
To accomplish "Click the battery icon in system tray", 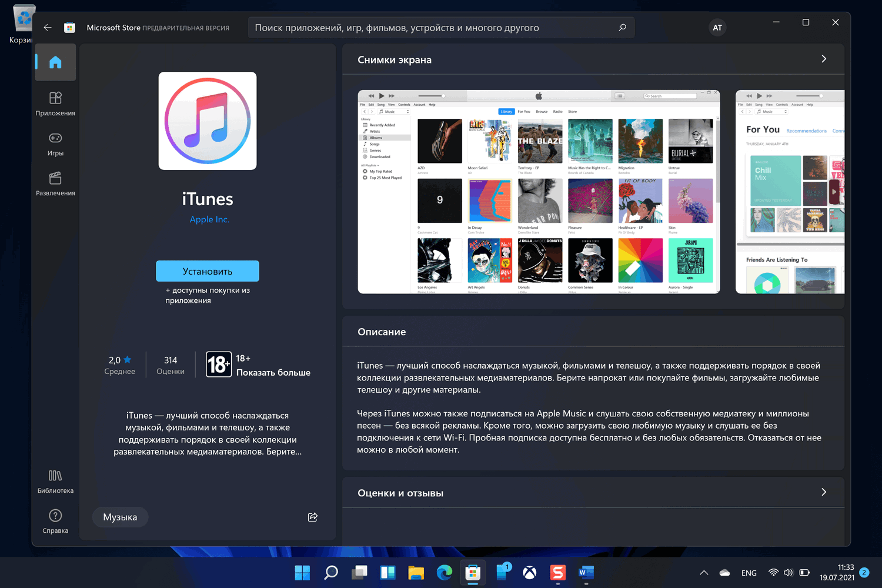I will pyautogui.click(x=804, y=573).
